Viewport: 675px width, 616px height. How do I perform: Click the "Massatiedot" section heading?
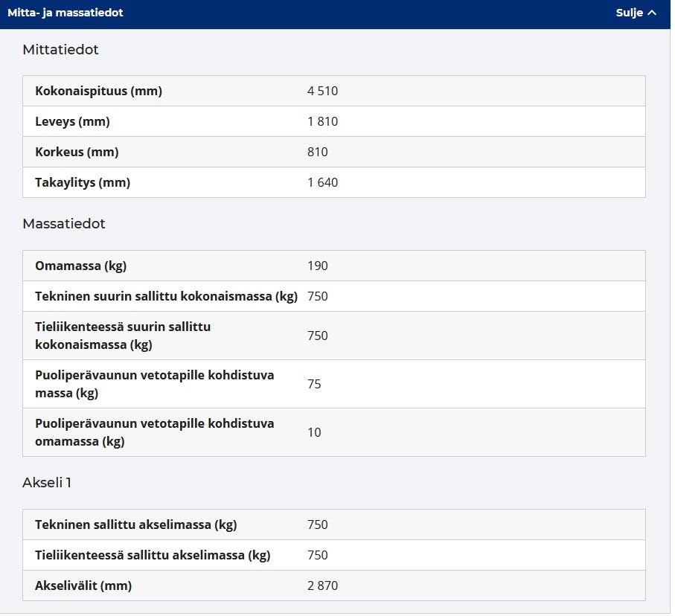pyautogui.click(x=64, y=224)
